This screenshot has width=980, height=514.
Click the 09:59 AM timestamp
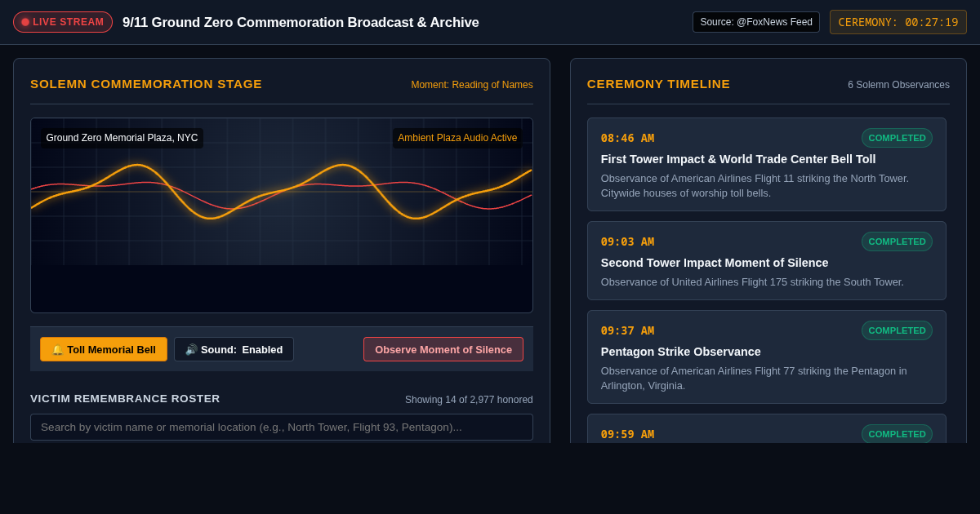click(x=627, y=434)
